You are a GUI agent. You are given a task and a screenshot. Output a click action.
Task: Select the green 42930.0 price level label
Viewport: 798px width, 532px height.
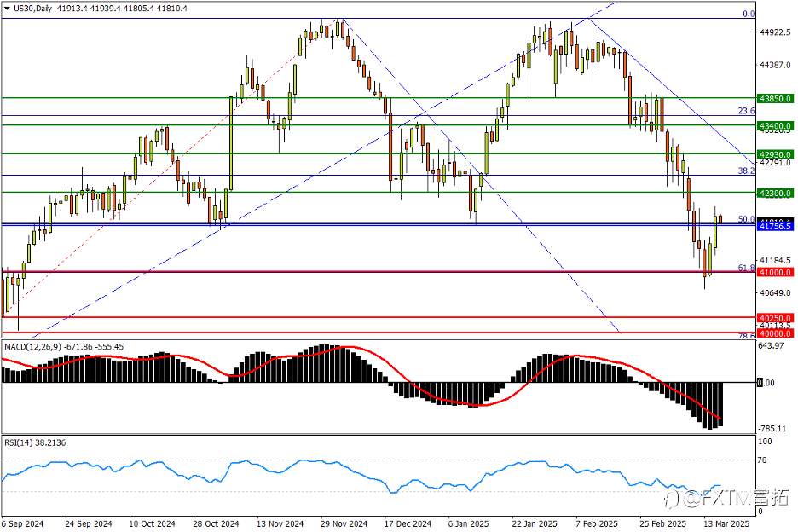pyautogui.click(x=775, y=154)
